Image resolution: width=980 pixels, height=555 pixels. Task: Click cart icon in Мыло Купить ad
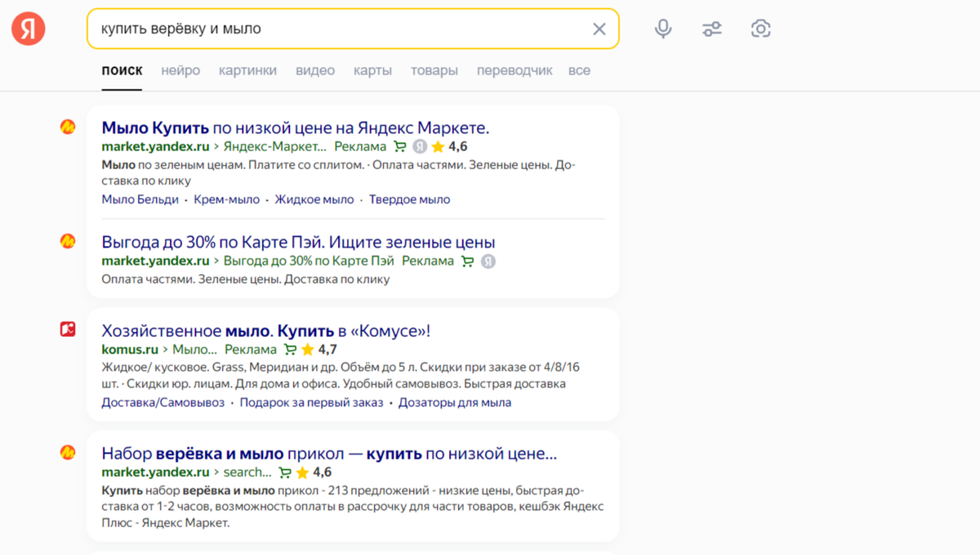pos(399,147)
